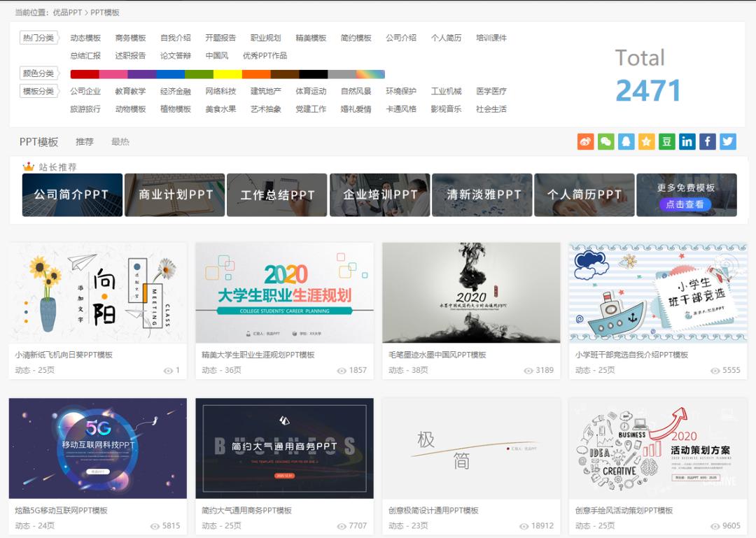Viewport: 756px width, 538px height.
Task: Click the yellow star bookmark share icon
Action: (x=646, y=141)
